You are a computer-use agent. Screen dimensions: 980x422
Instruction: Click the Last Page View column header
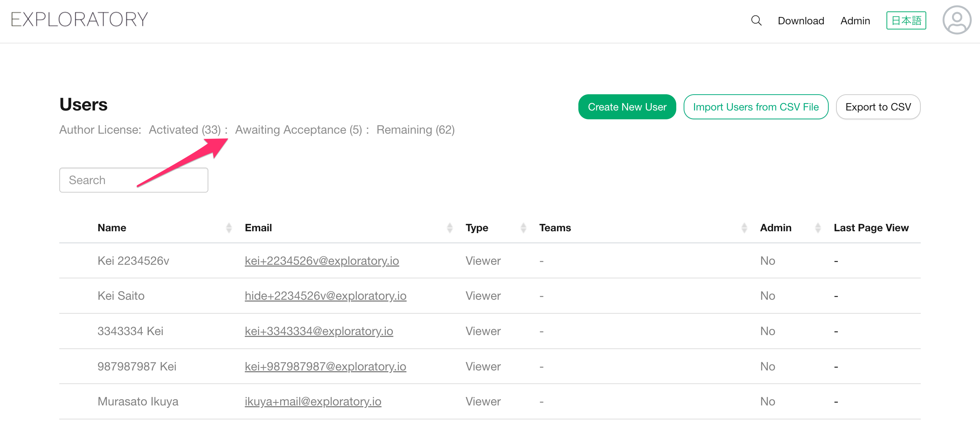coord(871,228)
